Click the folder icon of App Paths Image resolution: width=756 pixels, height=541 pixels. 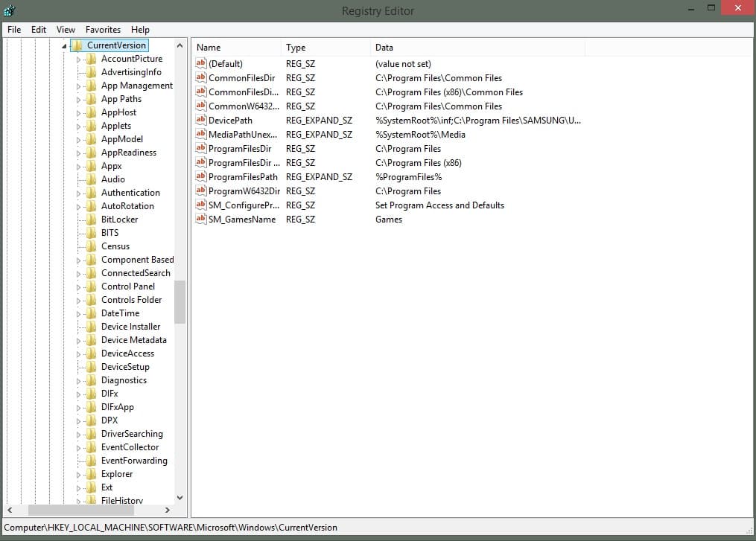tap(91, 99)
